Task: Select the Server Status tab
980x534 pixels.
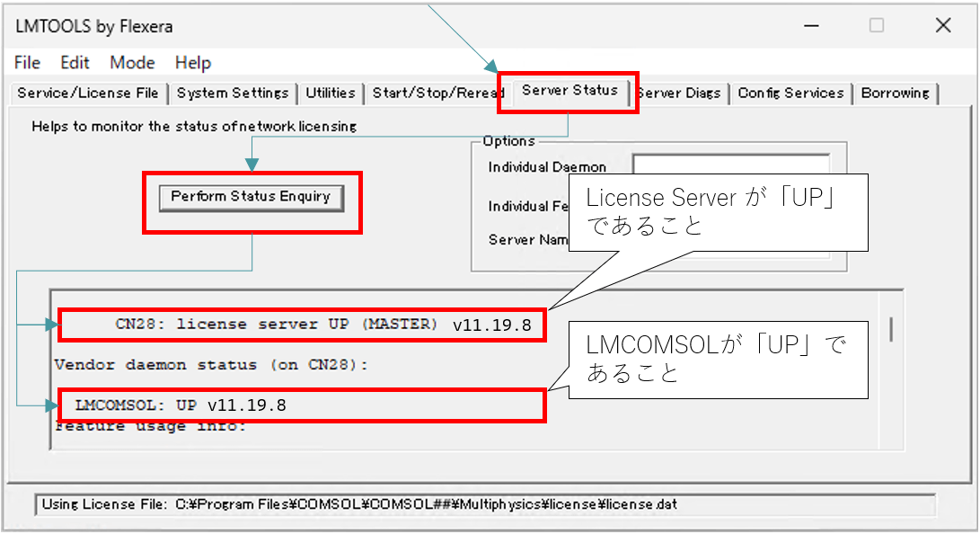Action: click(x=569, y=91)
